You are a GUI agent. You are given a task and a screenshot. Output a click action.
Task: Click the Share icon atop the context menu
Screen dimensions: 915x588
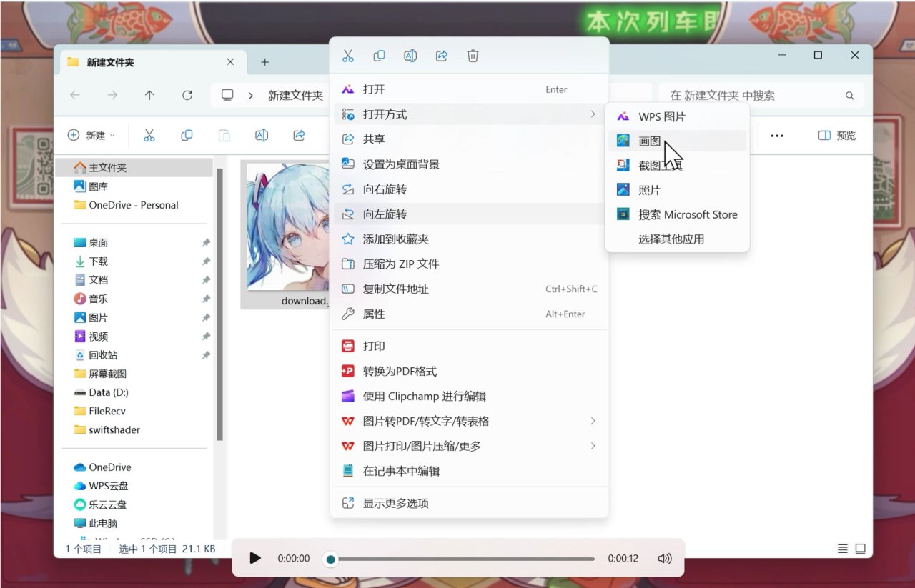(x=442, y=56)
